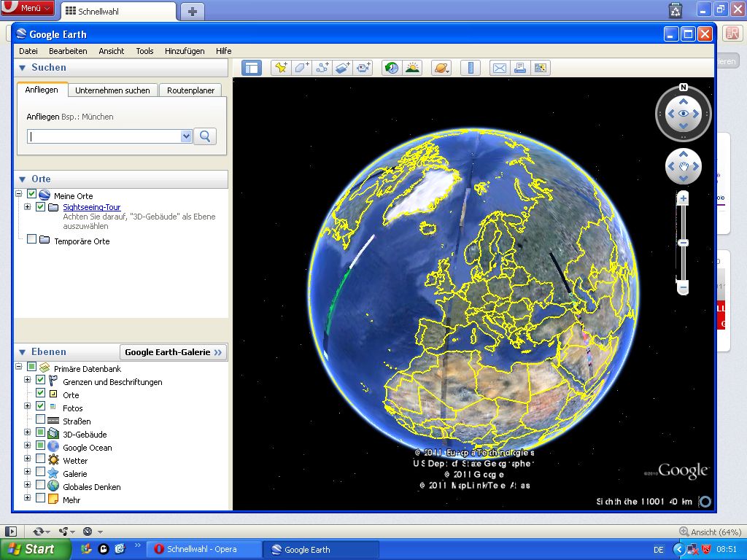Click the N north indicator on compass
The image size is (747, 560).
pos(683,87)
